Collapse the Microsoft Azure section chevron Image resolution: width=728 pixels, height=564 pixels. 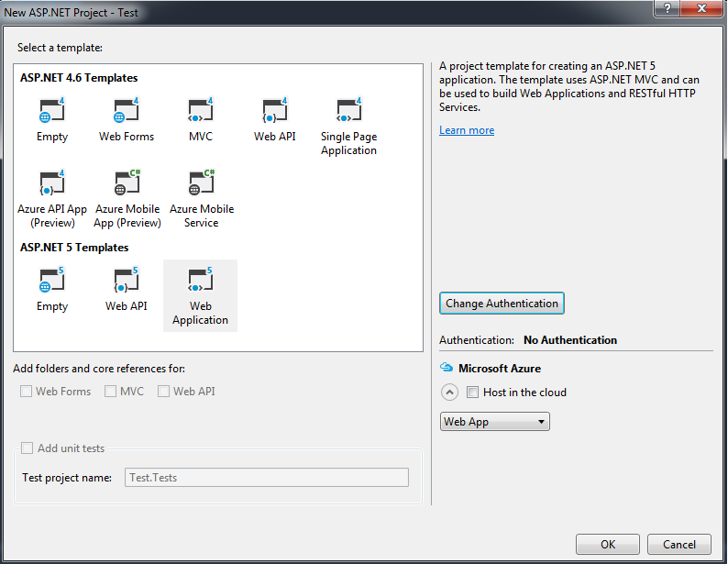449,393
